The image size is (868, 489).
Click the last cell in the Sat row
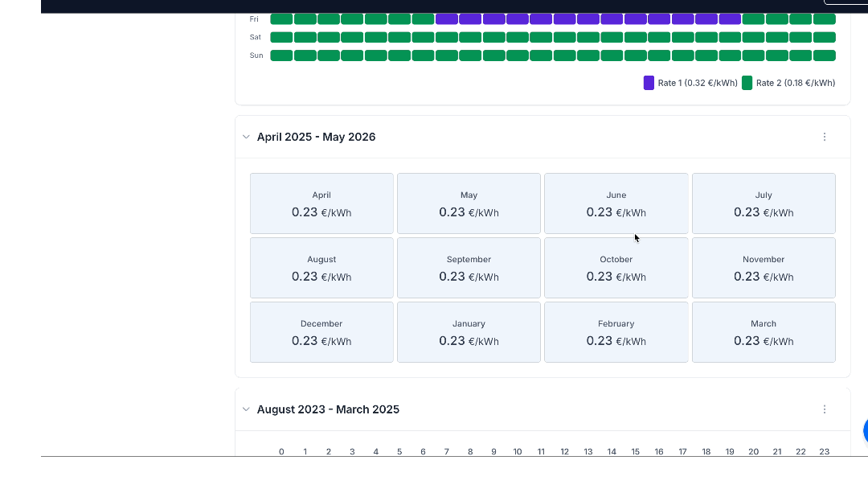tap(825, 37)
